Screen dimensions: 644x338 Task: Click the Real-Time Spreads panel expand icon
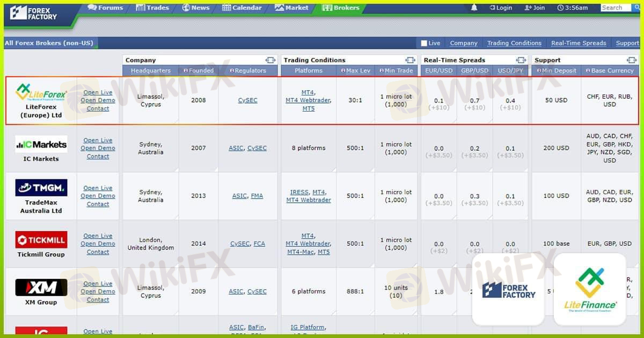coord(521,60)
